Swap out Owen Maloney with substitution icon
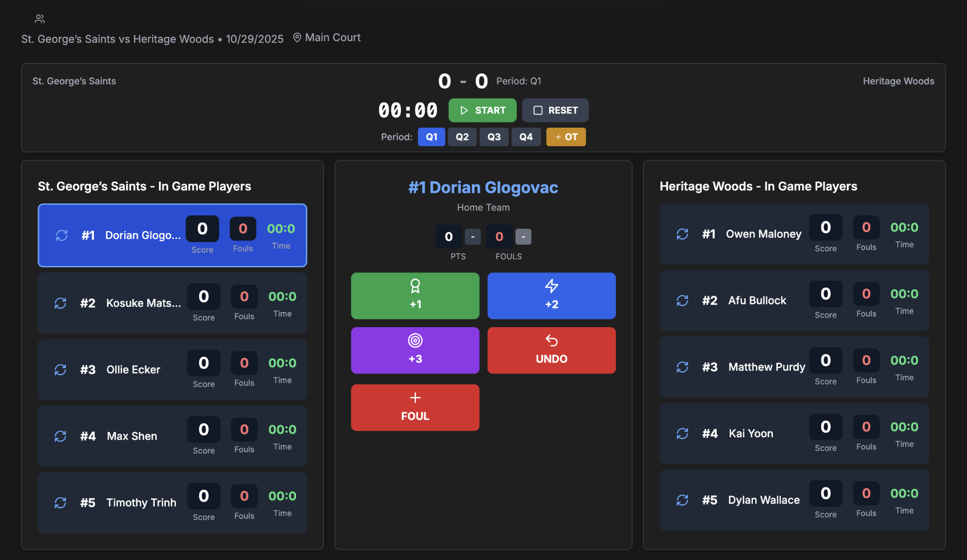Viewport: 967px width, 560px height. pos(682,234)
